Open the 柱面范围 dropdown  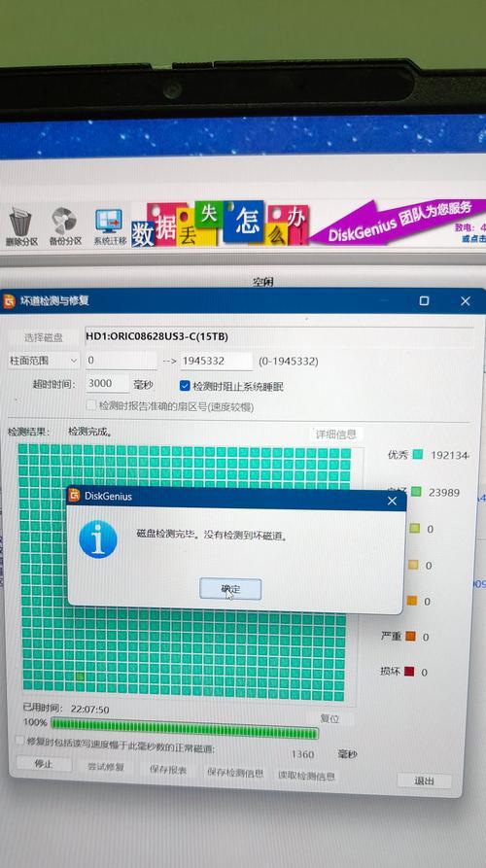44,361
